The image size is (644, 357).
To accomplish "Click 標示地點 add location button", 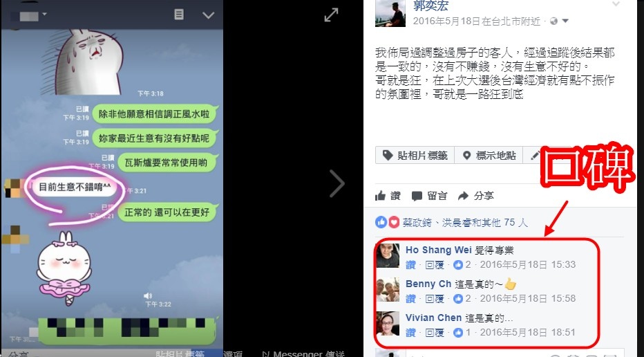I will point(489,156).
